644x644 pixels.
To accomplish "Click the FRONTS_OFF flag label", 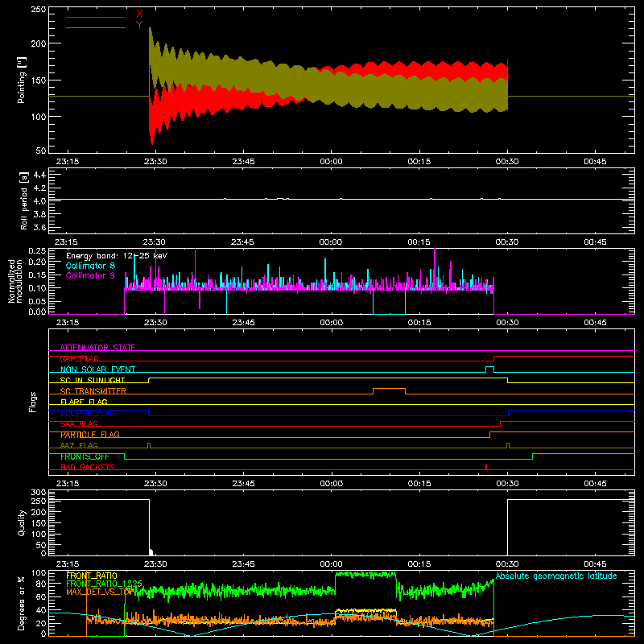I will tap(85, 456).
